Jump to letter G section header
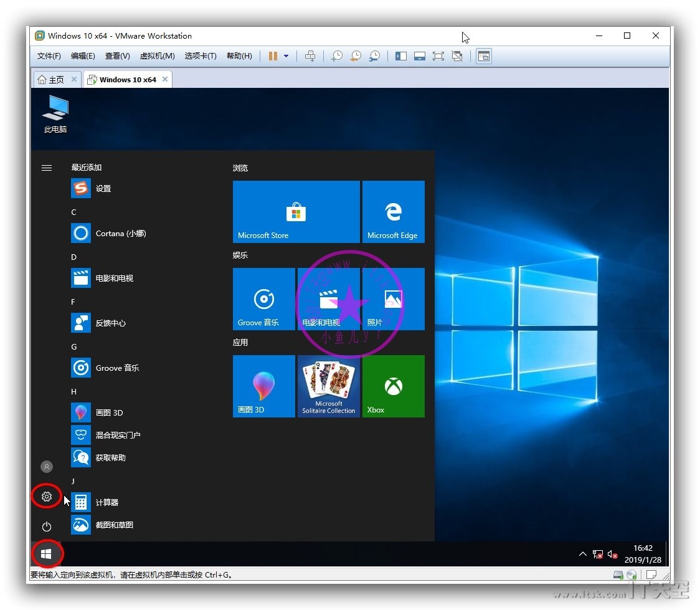Screen dimensions: 700x610 pos(73,346)
